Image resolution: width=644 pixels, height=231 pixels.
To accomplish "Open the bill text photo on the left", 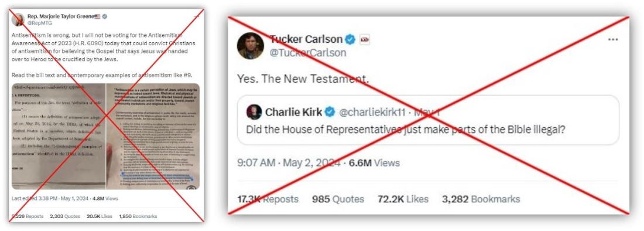I will [x=59, y=137].
